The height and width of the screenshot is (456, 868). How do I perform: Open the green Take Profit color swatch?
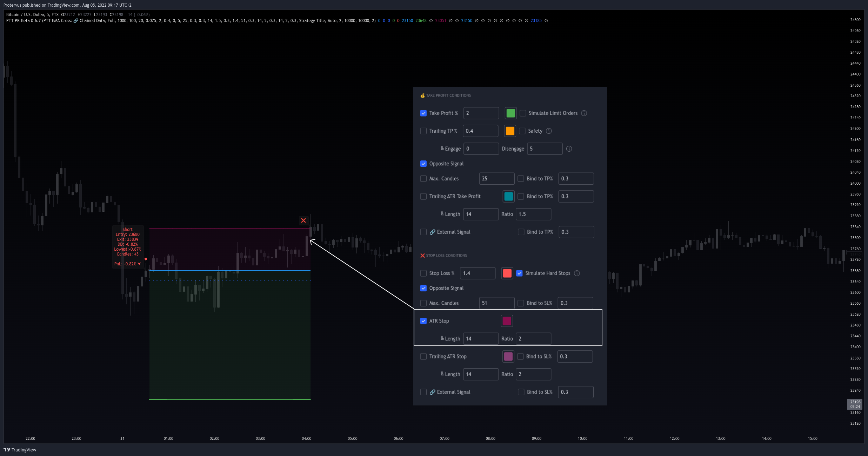pos(510,113)
